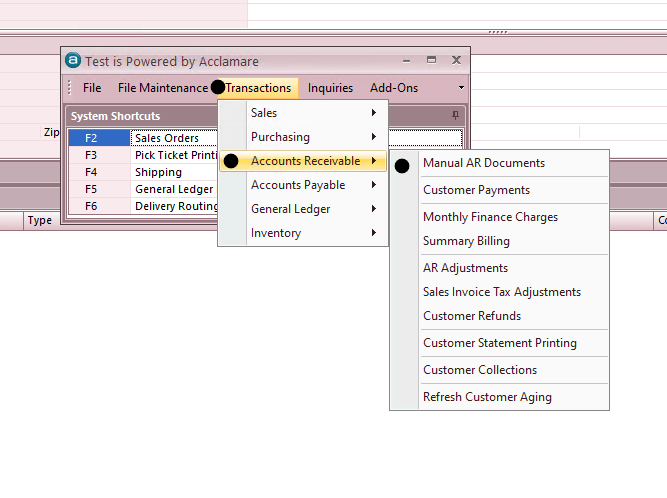Click the Acclamare app logo icon

[72, 60]
